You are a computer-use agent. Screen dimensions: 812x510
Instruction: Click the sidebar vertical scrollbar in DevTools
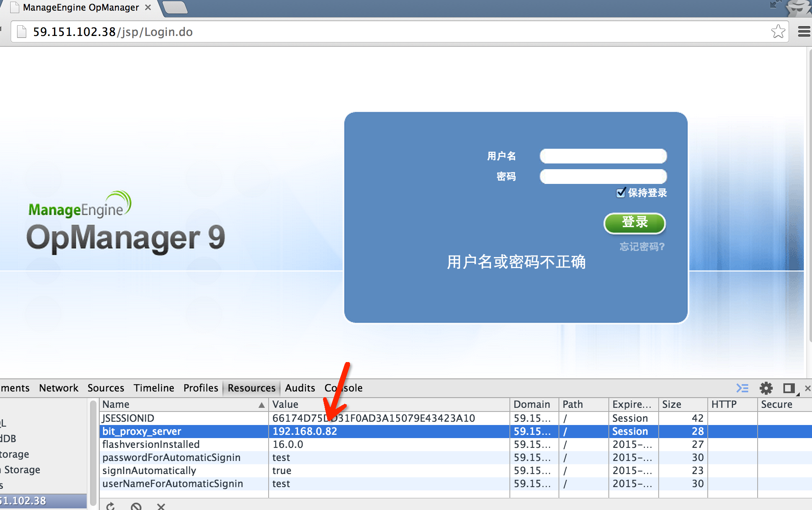pos(93,453)
